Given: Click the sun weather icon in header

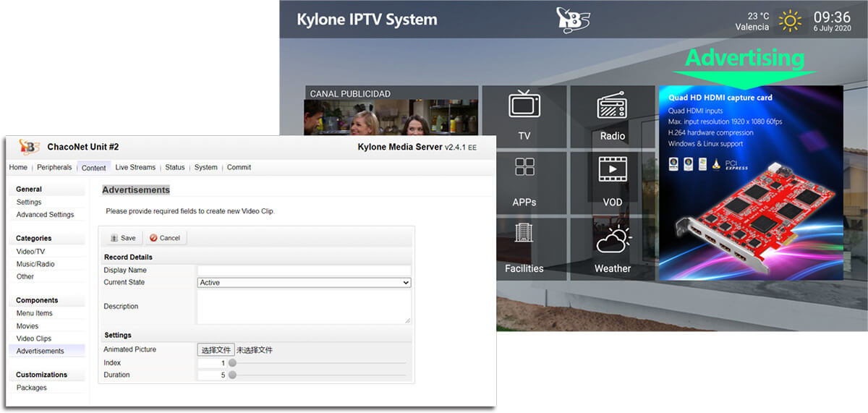Looking at the screenshot, I should pos(790,21).
